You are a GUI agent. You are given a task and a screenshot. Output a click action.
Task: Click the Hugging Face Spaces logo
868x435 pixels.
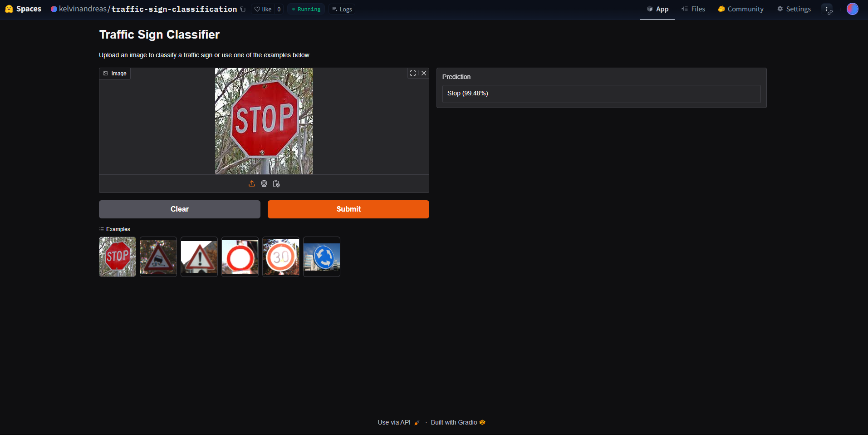(9, 9)
